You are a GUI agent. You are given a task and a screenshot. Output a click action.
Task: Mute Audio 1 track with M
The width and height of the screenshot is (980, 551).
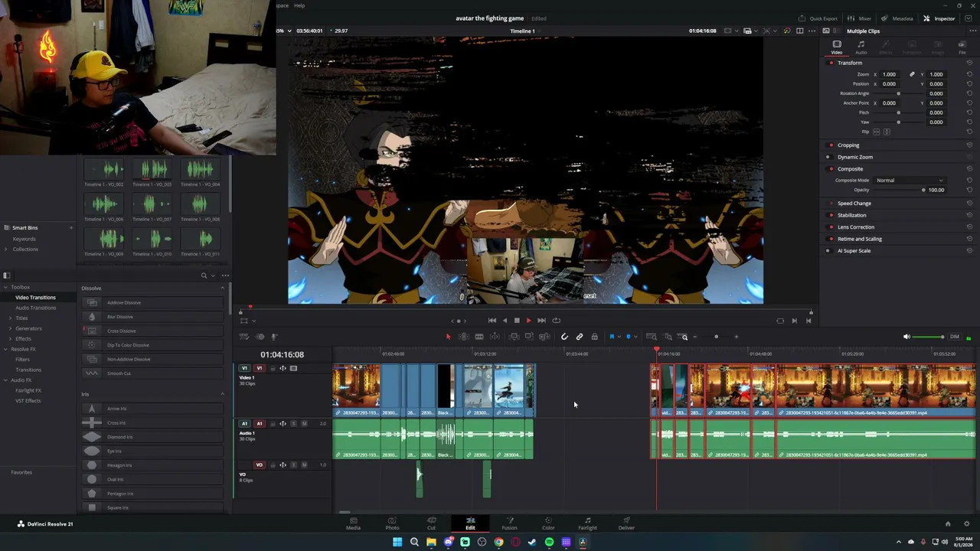(304, 423)
